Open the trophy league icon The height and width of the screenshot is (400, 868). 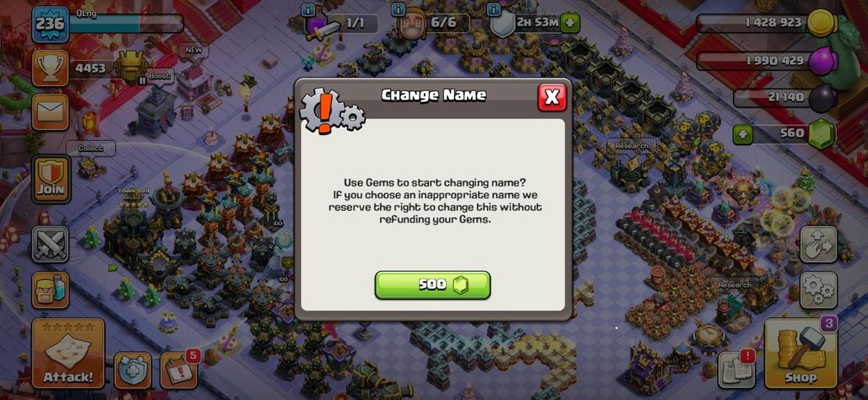click(51, 68)
